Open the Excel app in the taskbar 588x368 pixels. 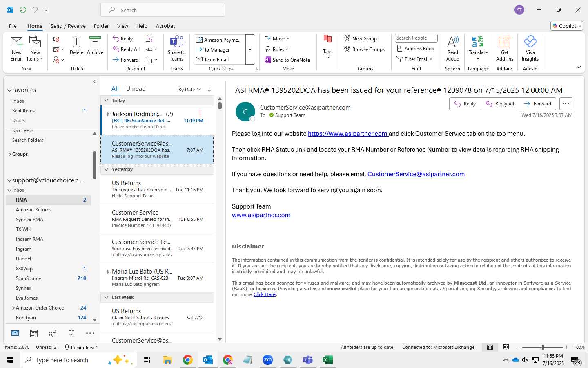tap(327, 360)
